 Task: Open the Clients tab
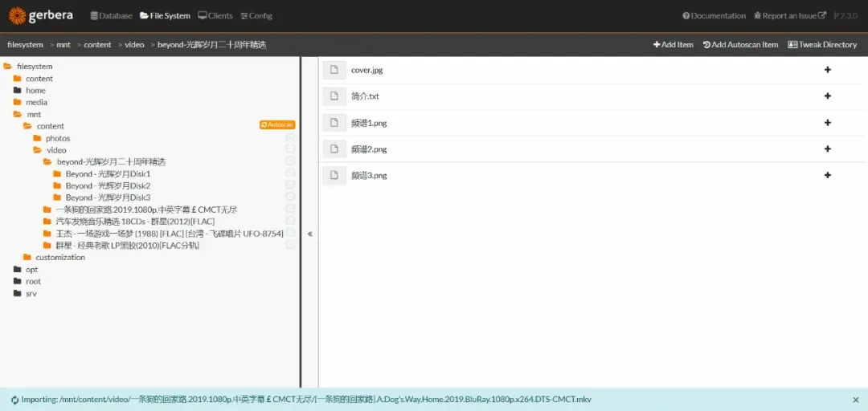pyautogui.click(x=215, y=15)
